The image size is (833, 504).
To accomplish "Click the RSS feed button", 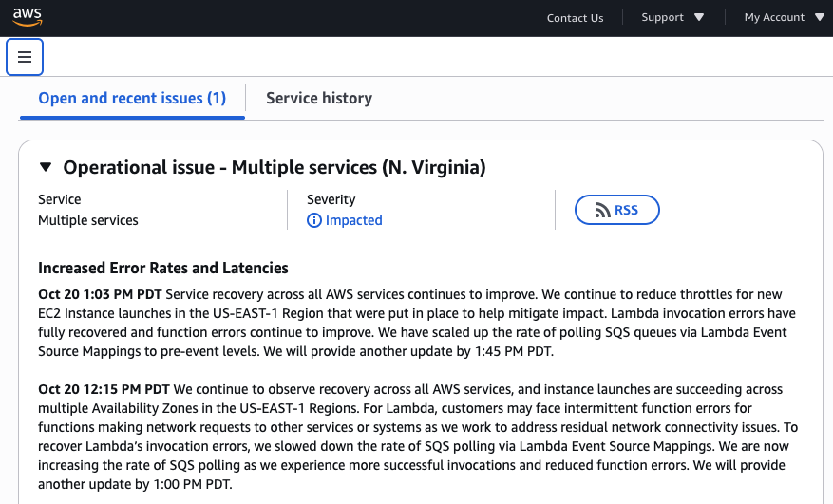I will pos(616,210).
